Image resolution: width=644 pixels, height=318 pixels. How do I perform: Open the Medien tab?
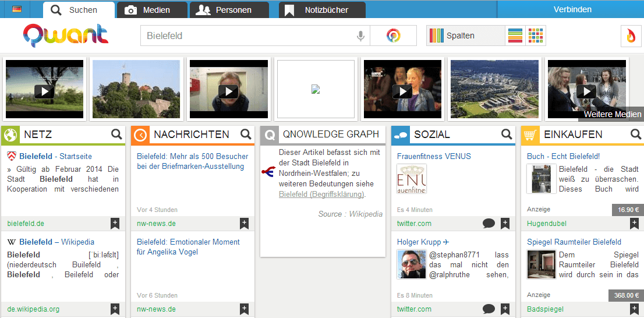point(152,10)
